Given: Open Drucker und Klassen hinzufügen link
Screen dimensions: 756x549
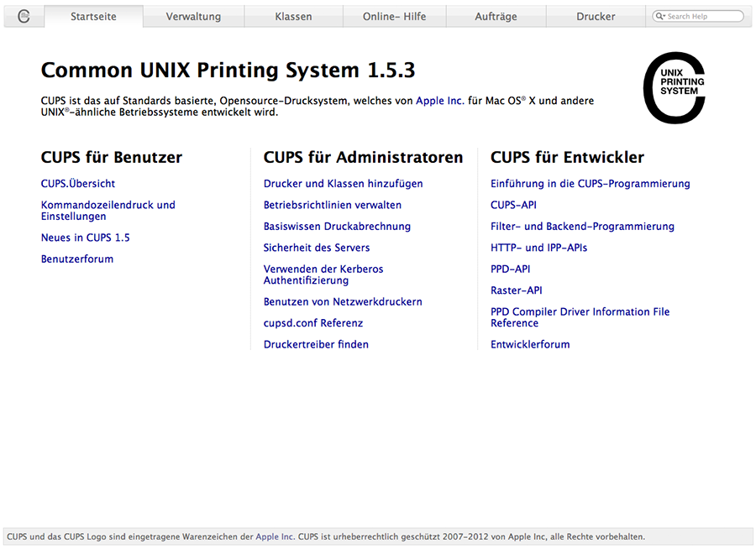Looking at the screenshot, I should pos(343,184).
